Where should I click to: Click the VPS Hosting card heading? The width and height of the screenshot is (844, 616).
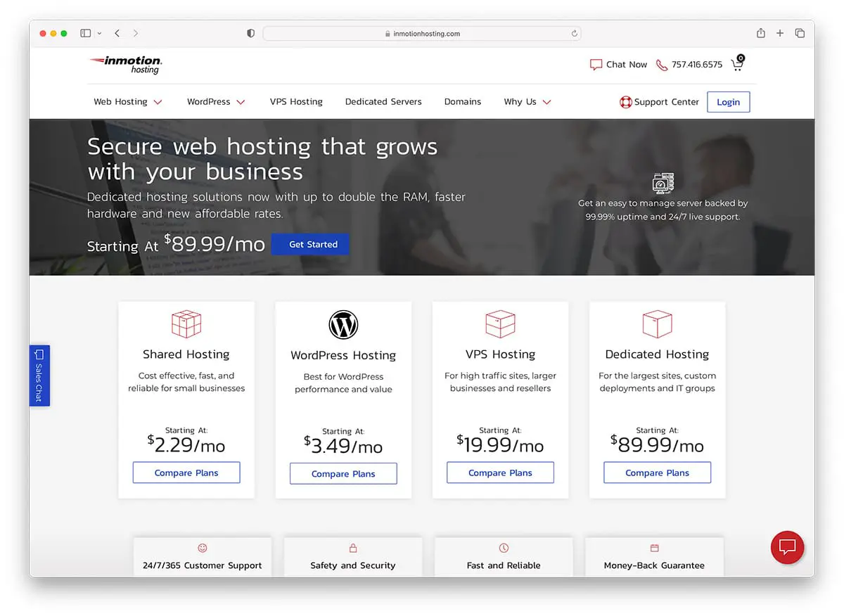[500, 354]
